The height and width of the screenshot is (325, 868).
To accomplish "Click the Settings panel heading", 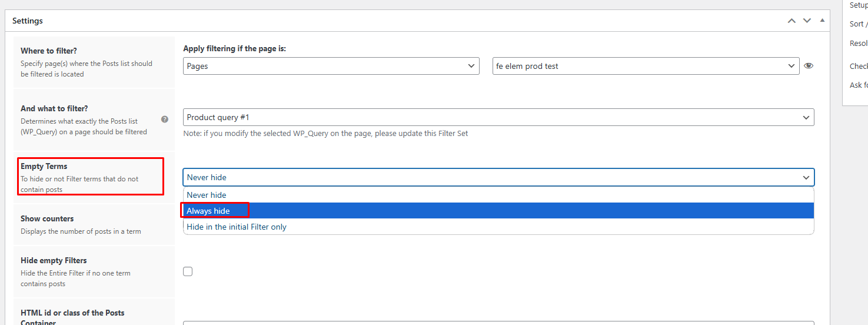I will 28,21.
